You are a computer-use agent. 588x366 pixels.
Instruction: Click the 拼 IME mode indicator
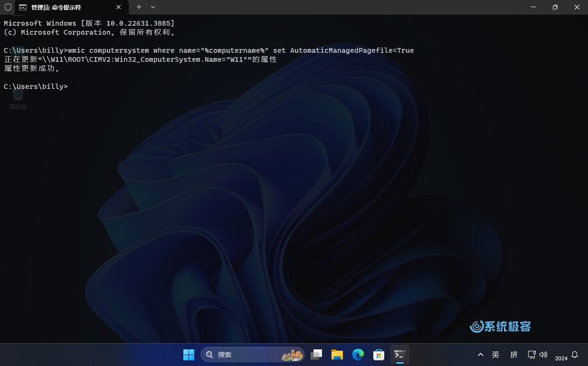click(514, 355)
